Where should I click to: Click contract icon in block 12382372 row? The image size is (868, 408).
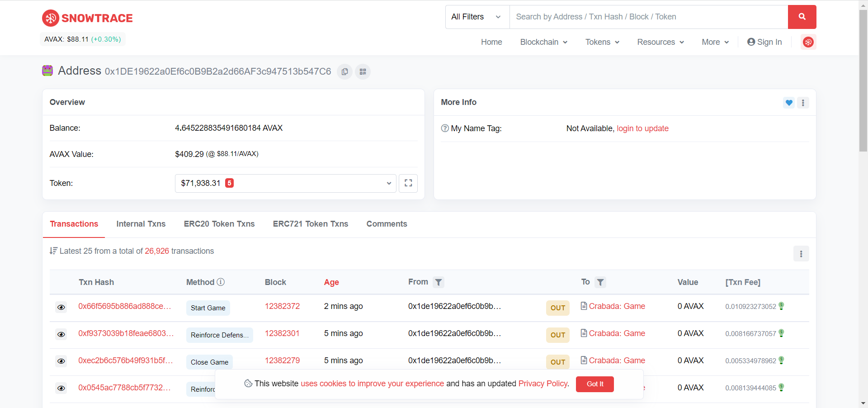click(x=584, y=306)
